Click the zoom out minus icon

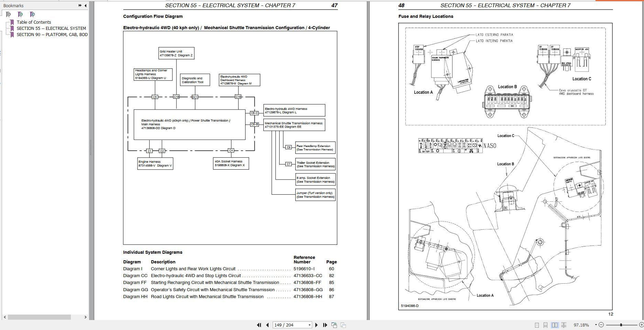pyautogui.click(x=601, y=325)
